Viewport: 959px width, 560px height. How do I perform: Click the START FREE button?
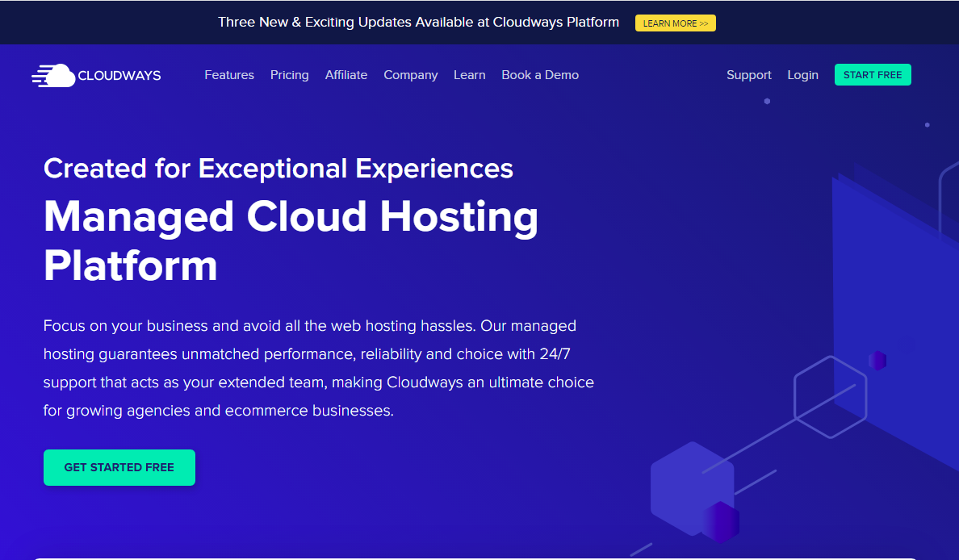coord(873,74)
